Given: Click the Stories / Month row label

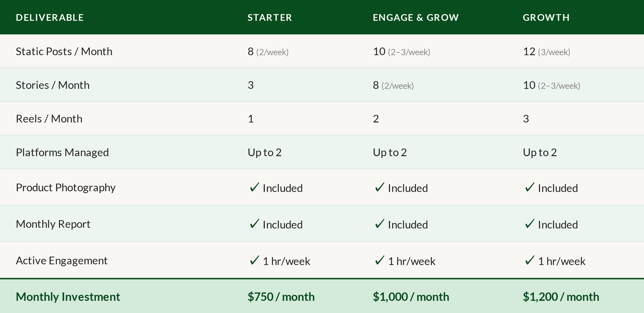Looking at the screenshot, I should click(53, 85).
